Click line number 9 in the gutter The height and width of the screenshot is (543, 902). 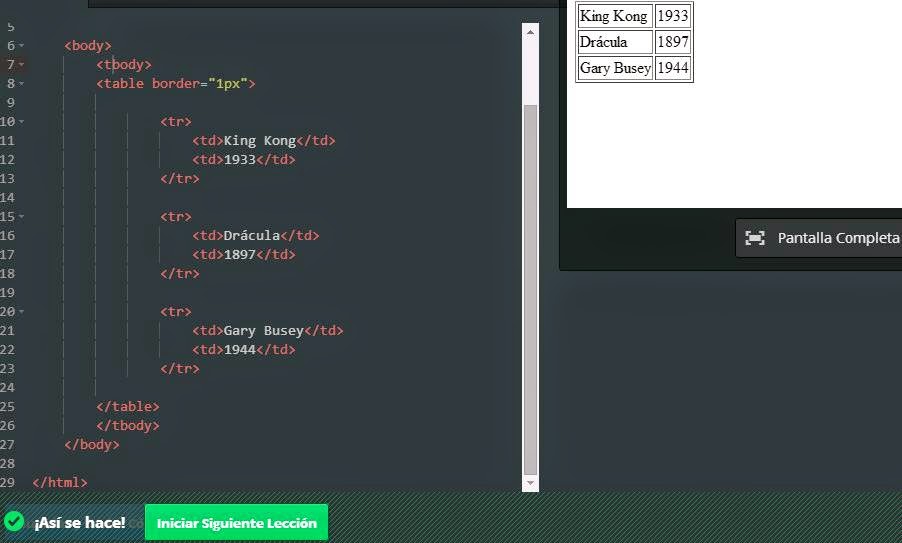[x=10, y=102]
